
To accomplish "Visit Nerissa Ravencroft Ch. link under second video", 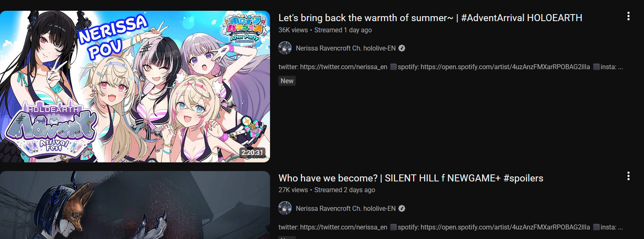I will pos(346,208).
